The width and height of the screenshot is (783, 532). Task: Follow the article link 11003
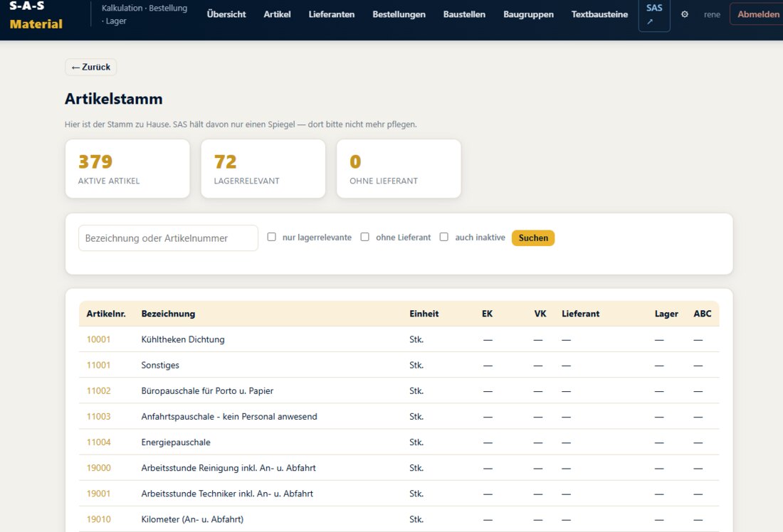98,417
